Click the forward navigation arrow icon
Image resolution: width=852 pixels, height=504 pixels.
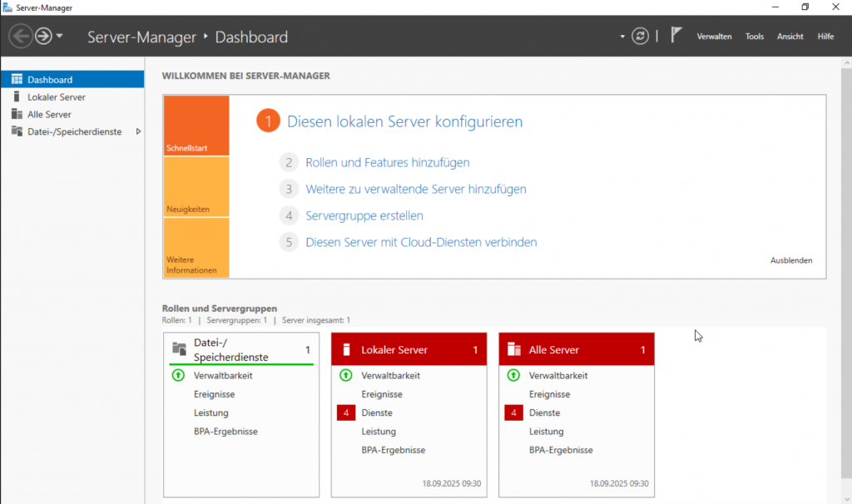43,36
